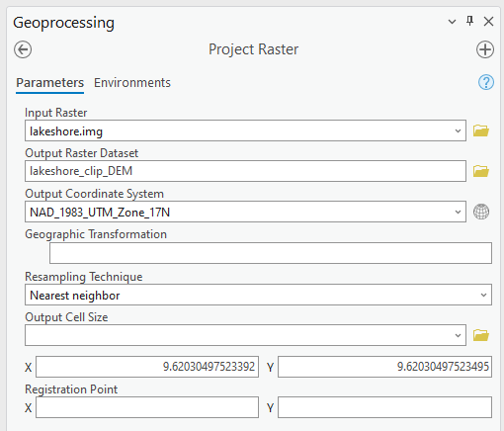Click the plus icon beside Project Raster
Image resolution: width=504 pixels, height=431 pixels.
pyautogui.click(x=485, y=49)
